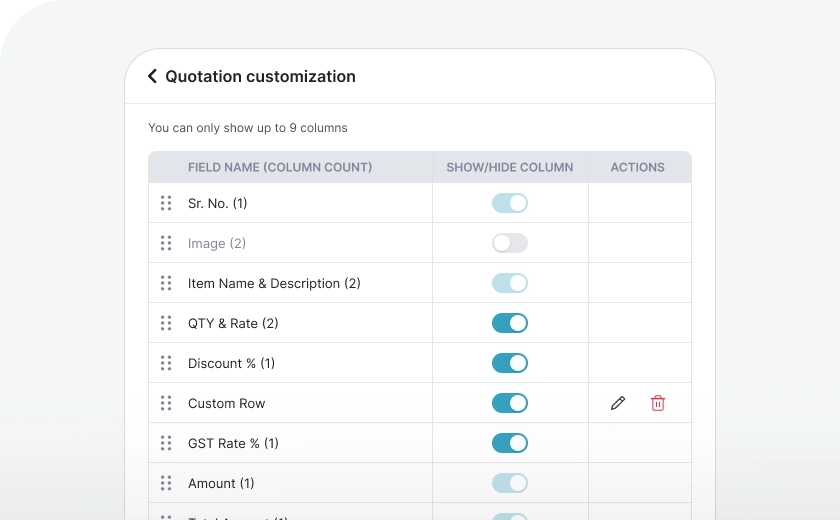
Task: Enable the Image column toggle
Action: point(510,243)
